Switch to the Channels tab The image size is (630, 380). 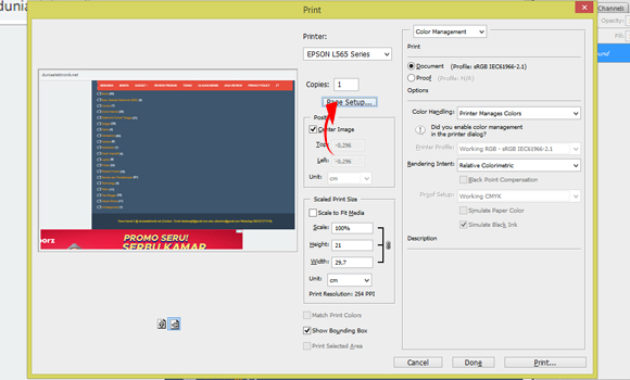[610, 8]
